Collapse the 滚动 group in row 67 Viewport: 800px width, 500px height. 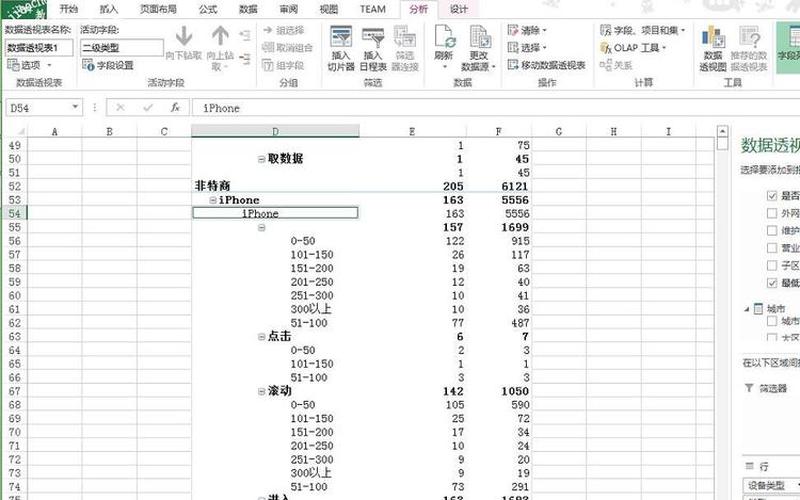point(261,391)
